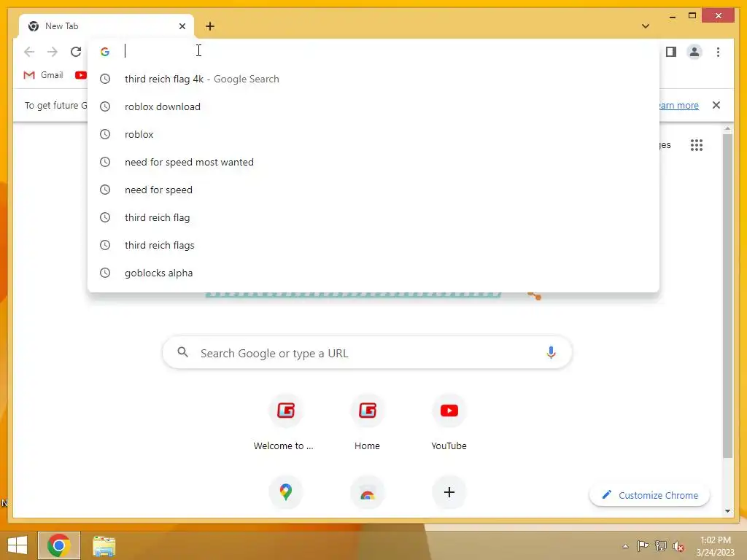Open the Windows Start button
747x560 pixels.
click(18, 545)
